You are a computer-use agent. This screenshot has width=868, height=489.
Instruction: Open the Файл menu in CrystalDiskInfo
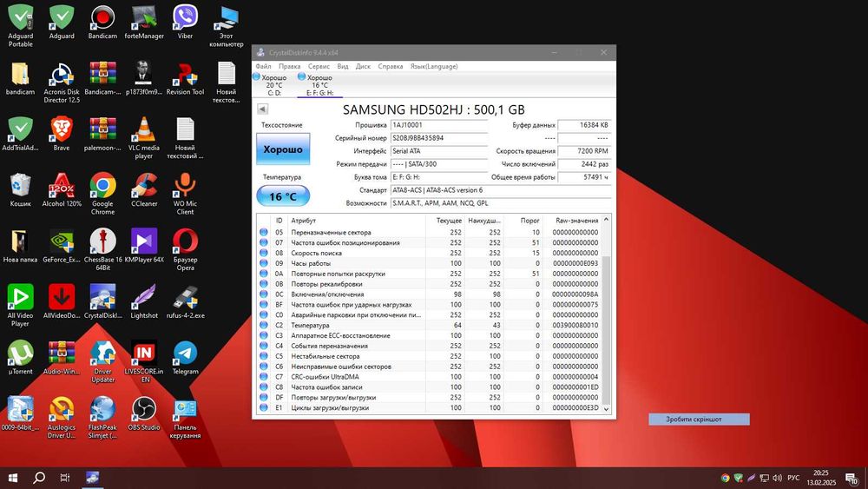pos(264,67)
